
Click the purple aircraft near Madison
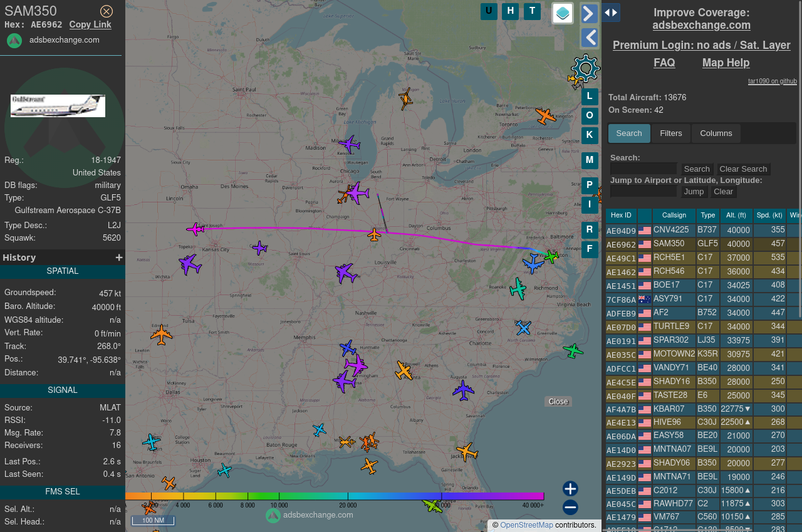(x=350, y=144)
